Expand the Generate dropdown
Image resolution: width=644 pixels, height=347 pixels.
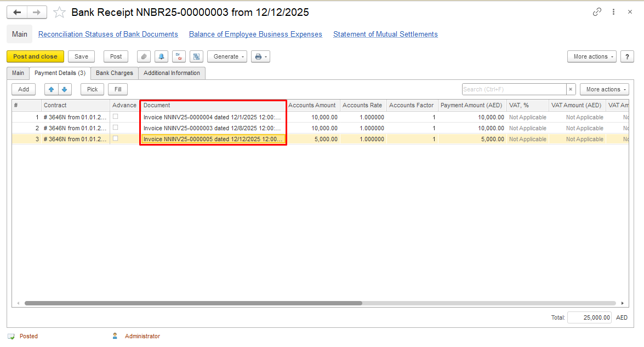(x=227, y=56)
